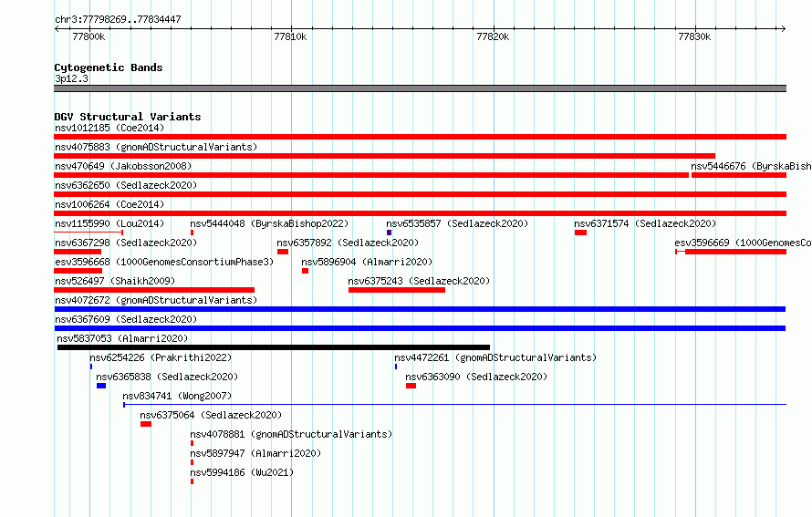812x517 pixels.
Task: Select esv3596668 (1000GenomesConsortiumPhase3) label
Action: coord(164,262)
